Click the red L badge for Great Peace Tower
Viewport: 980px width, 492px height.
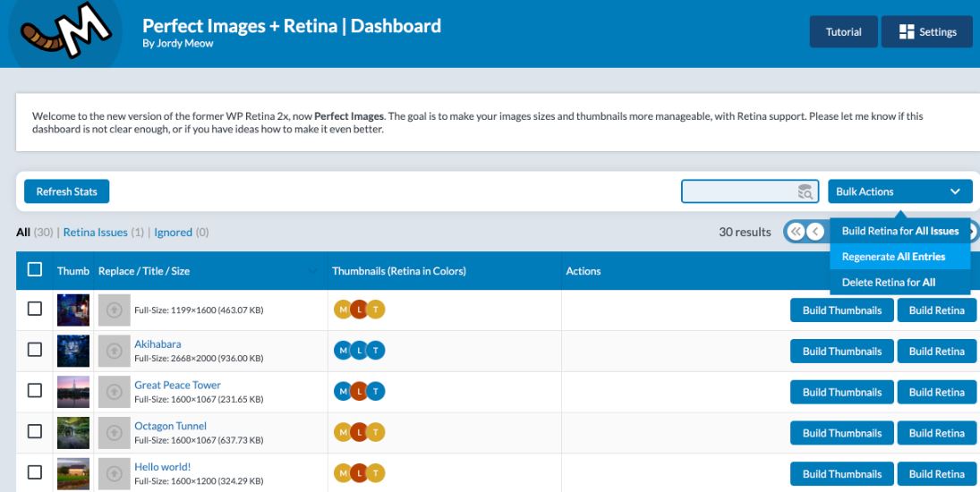(359, 392)
